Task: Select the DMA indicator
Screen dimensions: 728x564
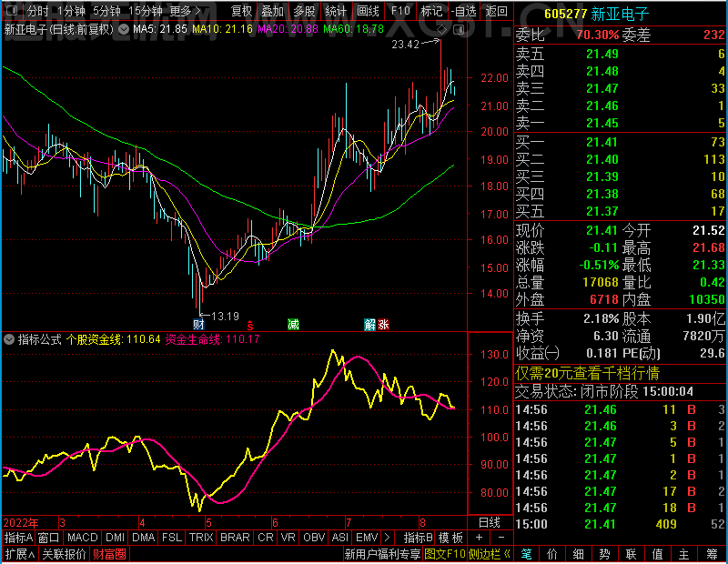Action: (x=143, y=538)
